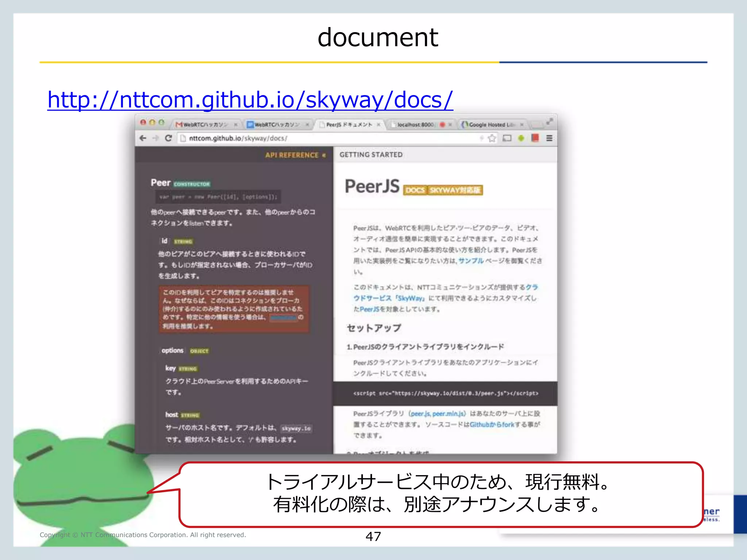Close the Google Hosted Libraries tab
Viewport: 747px width, 560px height.
coord(522,125)
